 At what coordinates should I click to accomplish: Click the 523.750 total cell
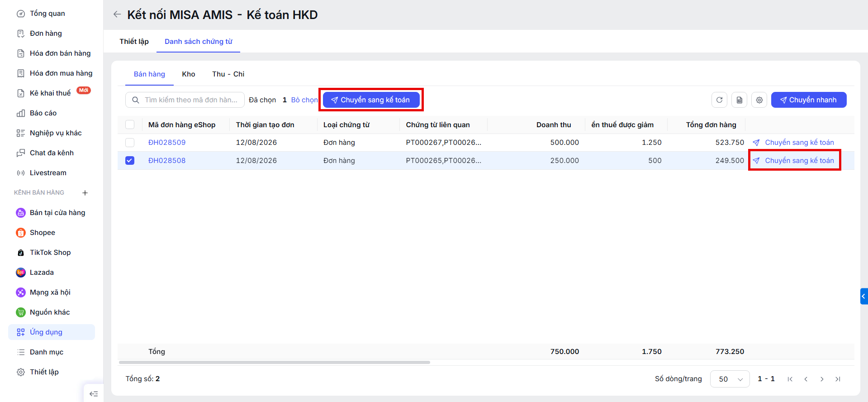(x=730, y=143)
